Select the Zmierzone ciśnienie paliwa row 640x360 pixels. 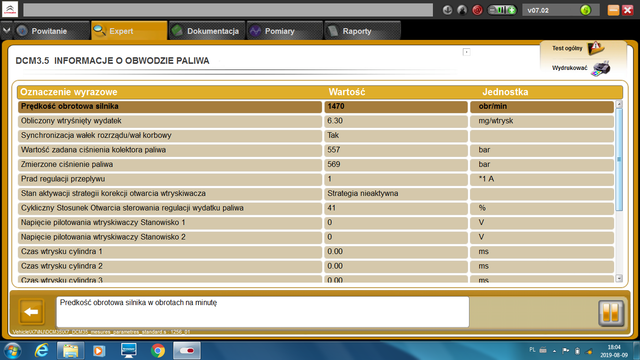coord(316,164)
